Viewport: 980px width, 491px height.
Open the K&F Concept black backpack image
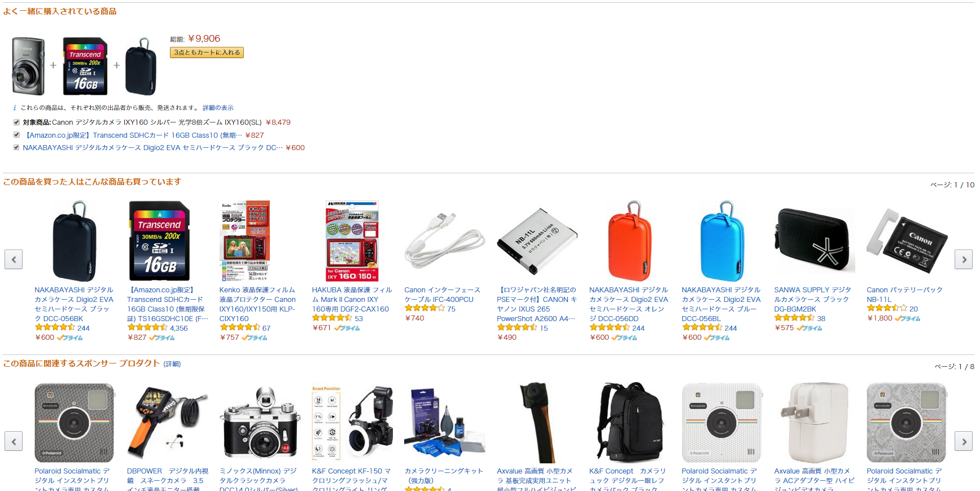pos(629,423)
